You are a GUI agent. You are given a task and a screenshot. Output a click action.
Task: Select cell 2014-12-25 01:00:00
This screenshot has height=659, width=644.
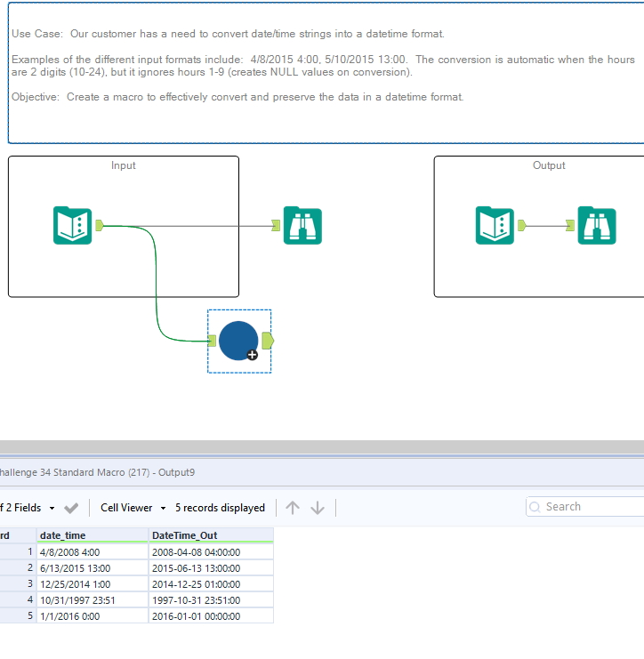211,584
